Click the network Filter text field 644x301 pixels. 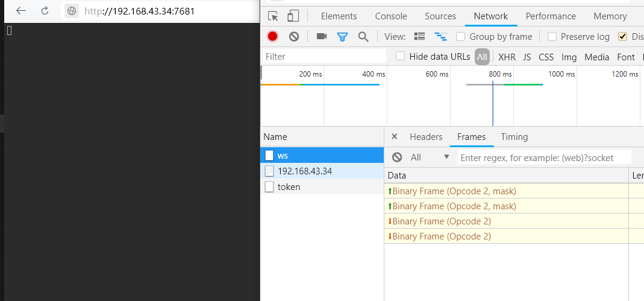[325, 56]
